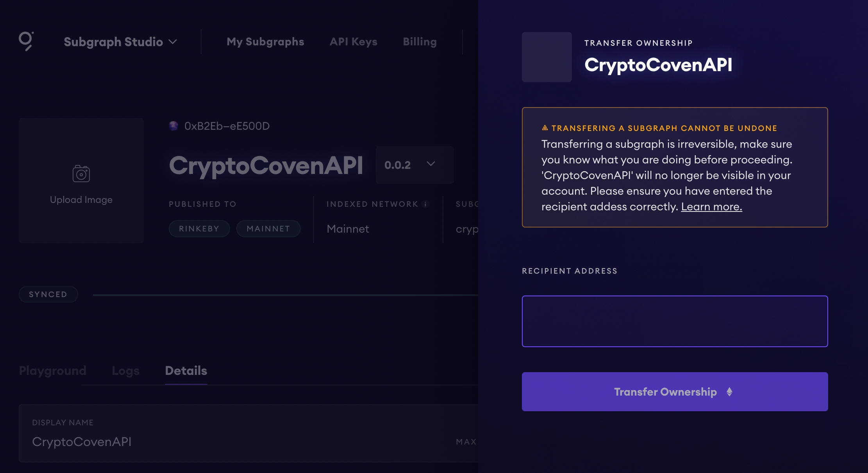This screenshot has height=473, width=868.
Task: Switch to the Playground tab
Action: 52,371
